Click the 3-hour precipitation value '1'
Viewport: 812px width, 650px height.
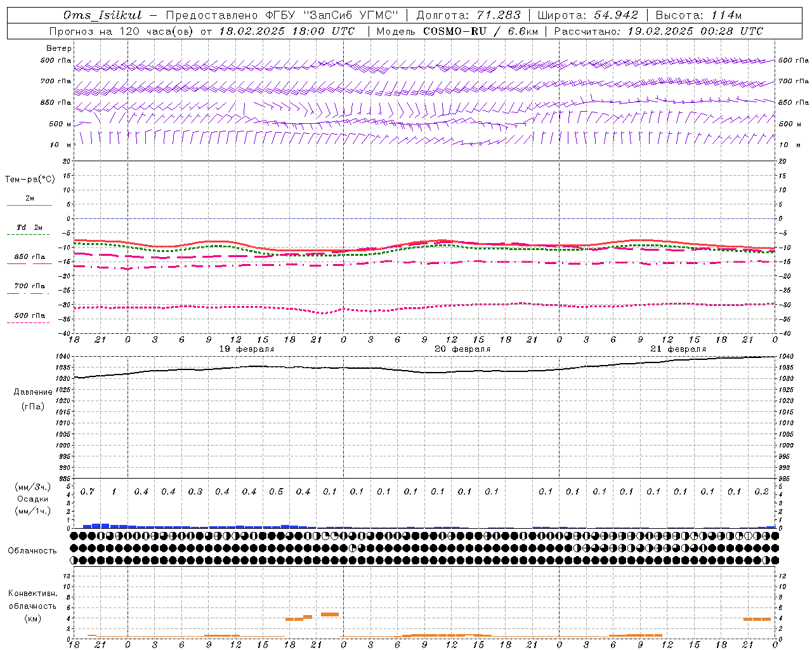click(x=114, y=491)
